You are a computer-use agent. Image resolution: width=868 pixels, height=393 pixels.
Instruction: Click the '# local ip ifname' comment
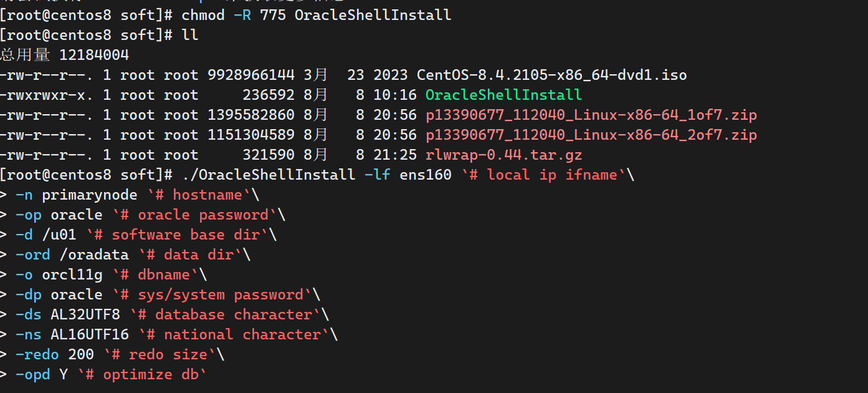pos(543,175)
